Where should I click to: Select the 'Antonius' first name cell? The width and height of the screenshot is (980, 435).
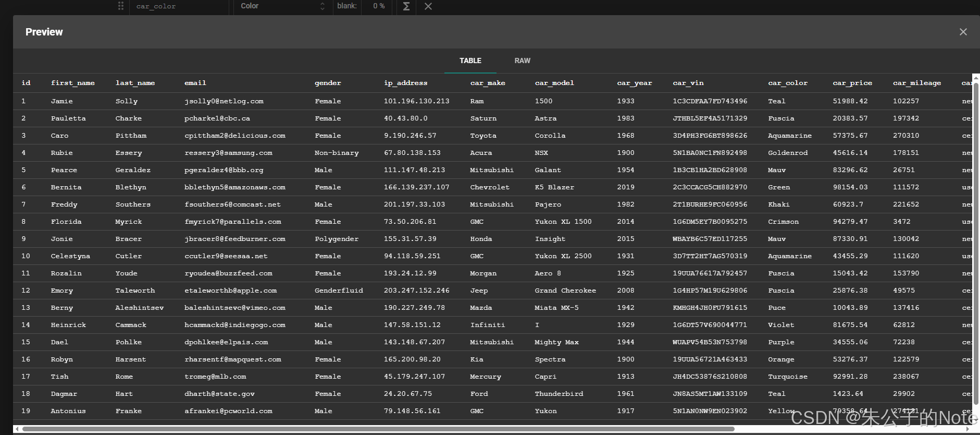tap(68, 411)
